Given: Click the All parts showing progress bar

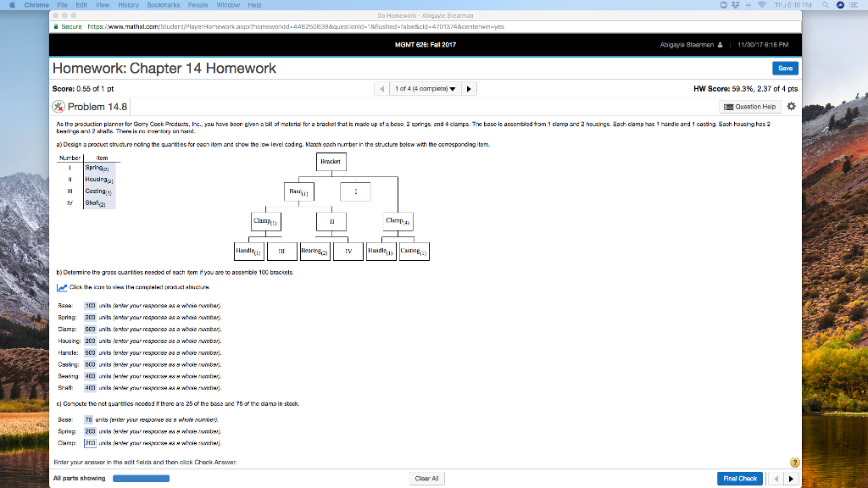Looking at the screenshot, I should 140,478.
